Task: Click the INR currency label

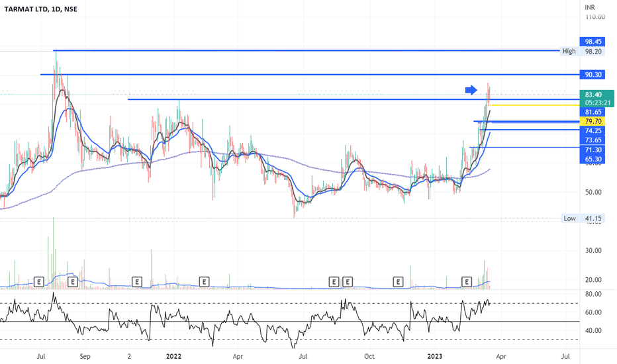Action: coord(590,7)
